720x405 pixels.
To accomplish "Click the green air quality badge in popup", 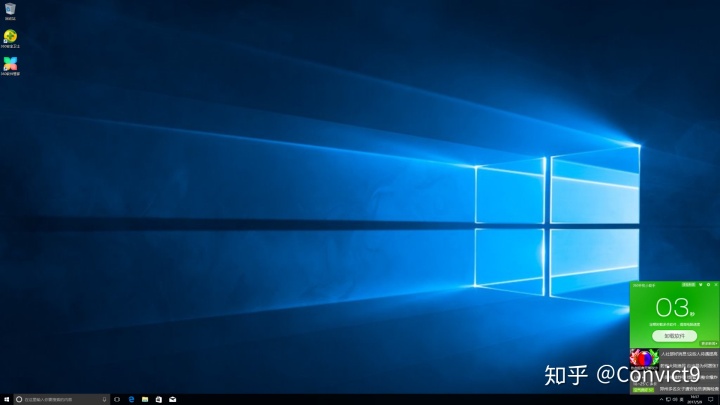I will (643, 390).
